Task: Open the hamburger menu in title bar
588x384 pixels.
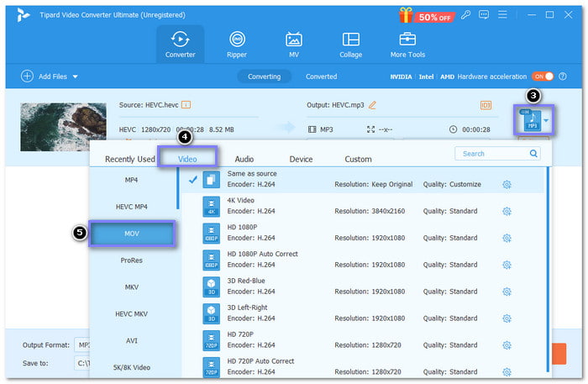Action: [502, 14]
